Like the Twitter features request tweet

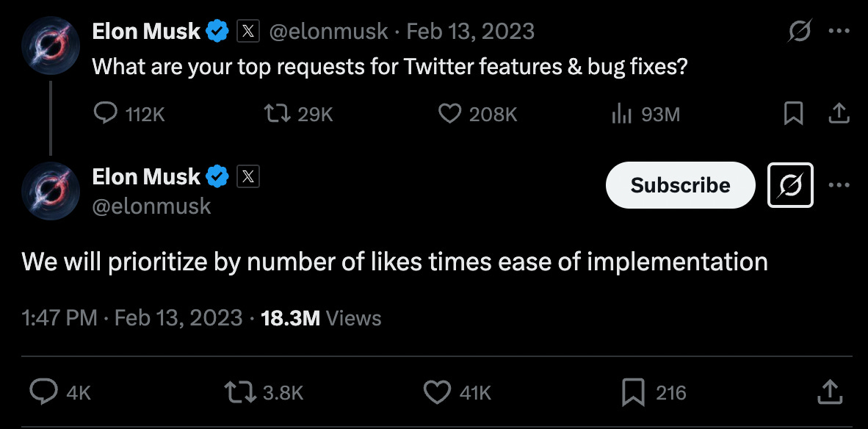click(x=477, y=114)
